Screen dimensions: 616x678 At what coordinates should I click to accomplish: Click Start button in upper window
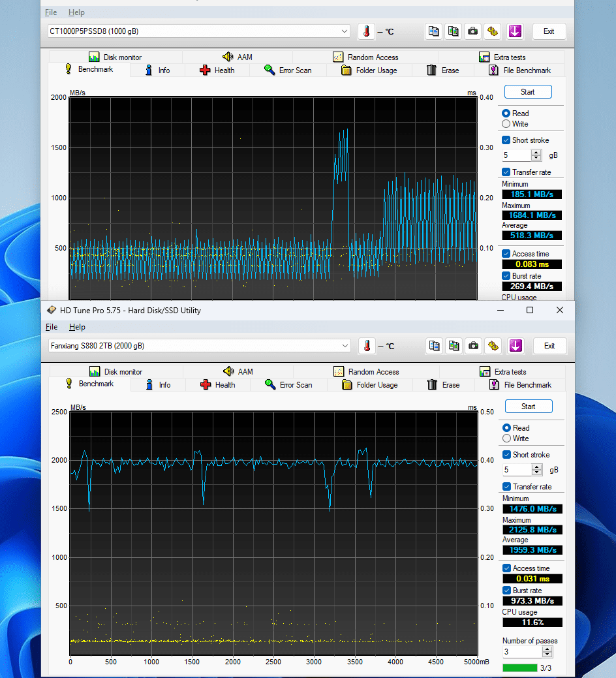527,91
